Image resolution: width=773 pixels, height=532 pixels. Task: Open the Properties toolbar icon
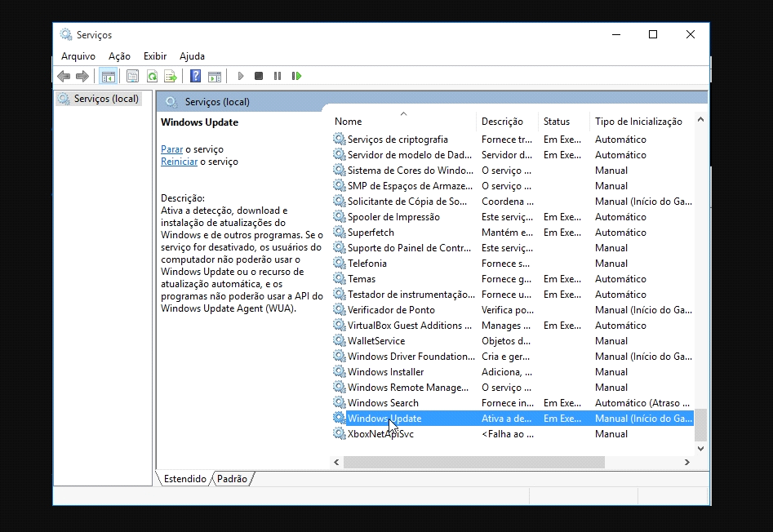point(132,77)
